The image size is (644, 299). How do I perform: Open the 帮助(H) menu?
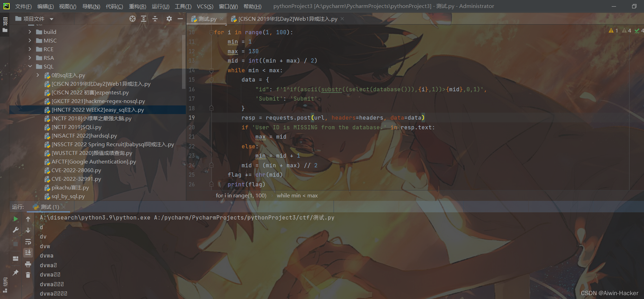pos(252,6)
